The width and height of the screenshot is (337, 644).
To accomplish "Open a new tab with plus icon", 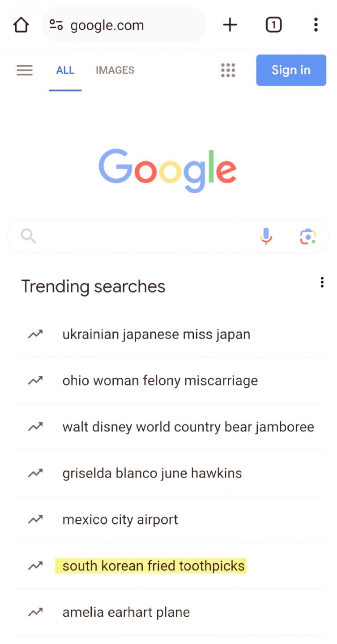I will (230, 25).
